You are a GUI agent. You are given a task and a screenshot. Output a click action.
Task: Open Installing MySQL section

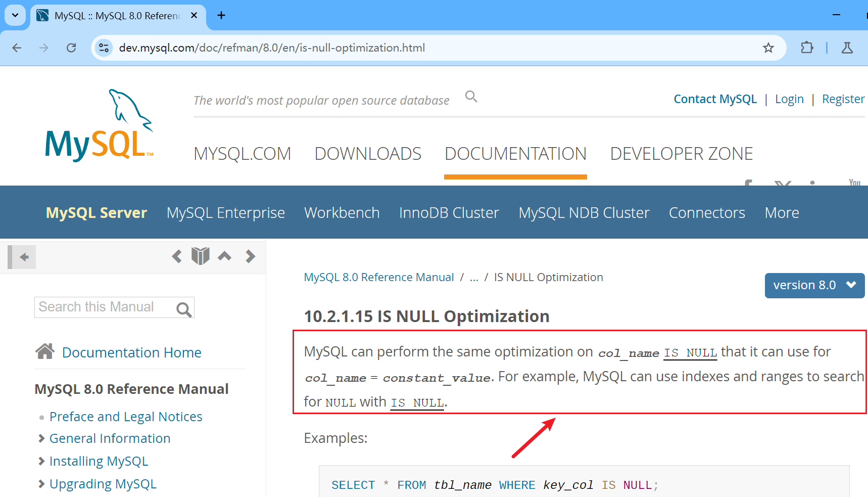99,461
